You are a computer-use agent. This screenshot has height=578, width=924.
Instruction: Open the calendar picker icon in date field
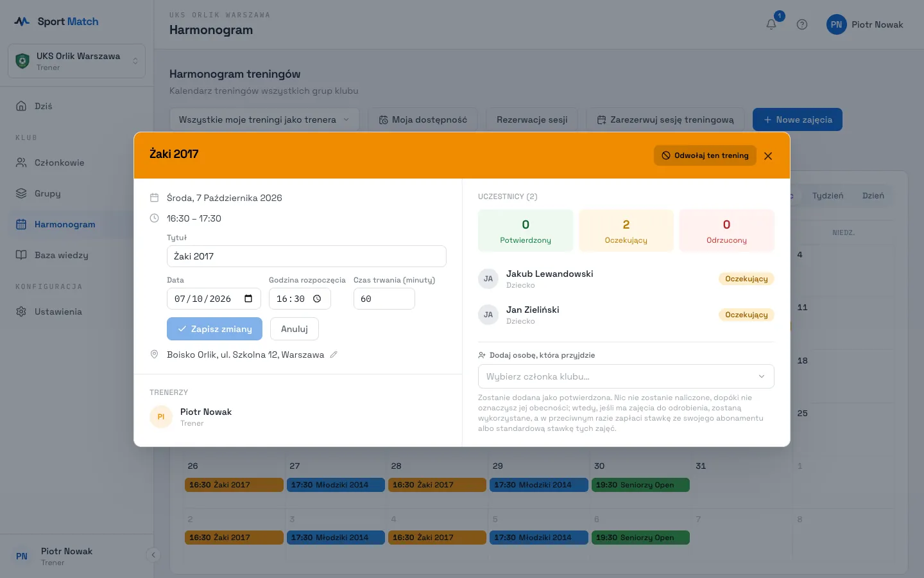coord(248,299)
